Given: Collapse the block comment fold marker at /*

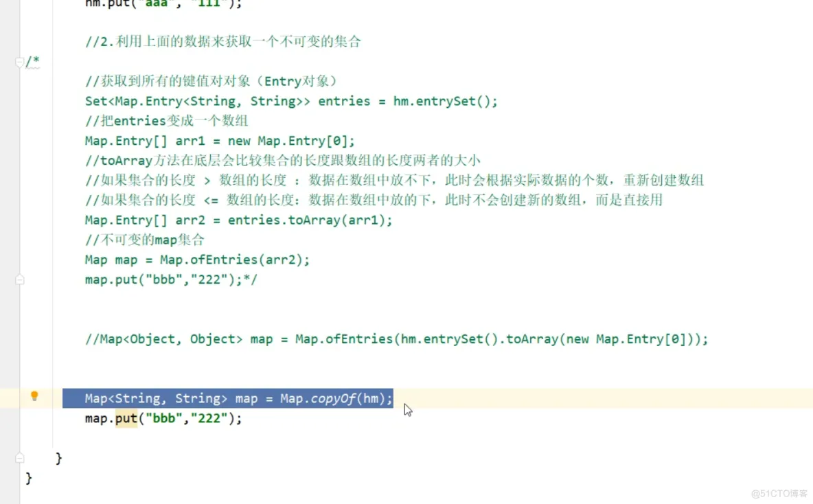Looking at the screenshot, I should tap(19, 62).
